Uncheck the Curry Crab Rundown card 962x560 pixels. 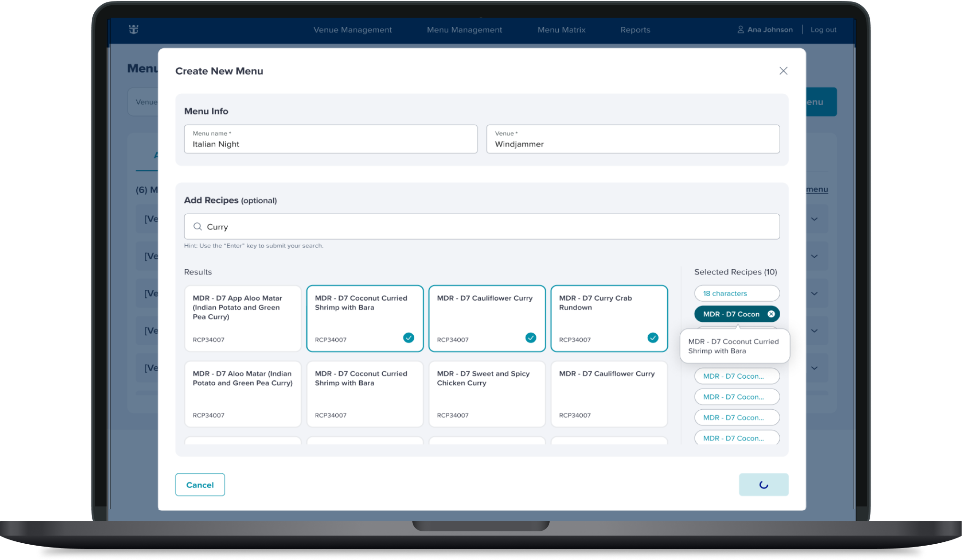point(652,338)
